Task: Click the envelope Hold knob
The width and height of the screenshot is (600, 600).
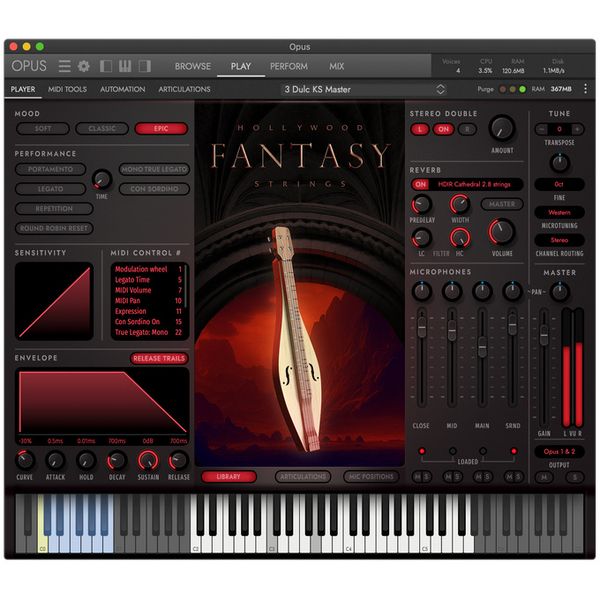Action: coord(86,460)
